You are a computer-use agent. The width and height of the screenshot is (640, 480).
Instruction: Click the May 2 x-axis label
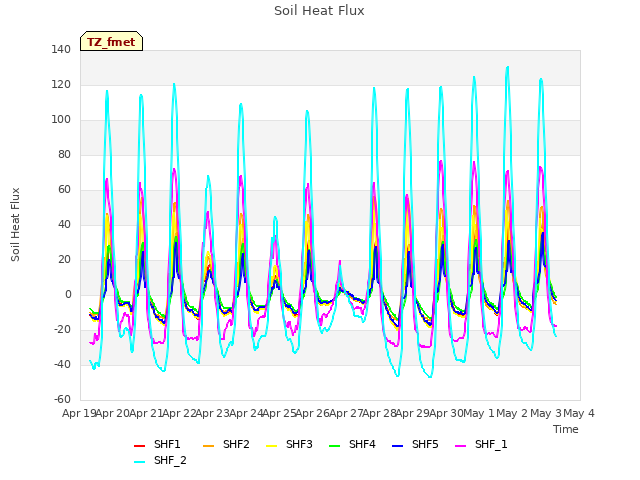[513, 413]
